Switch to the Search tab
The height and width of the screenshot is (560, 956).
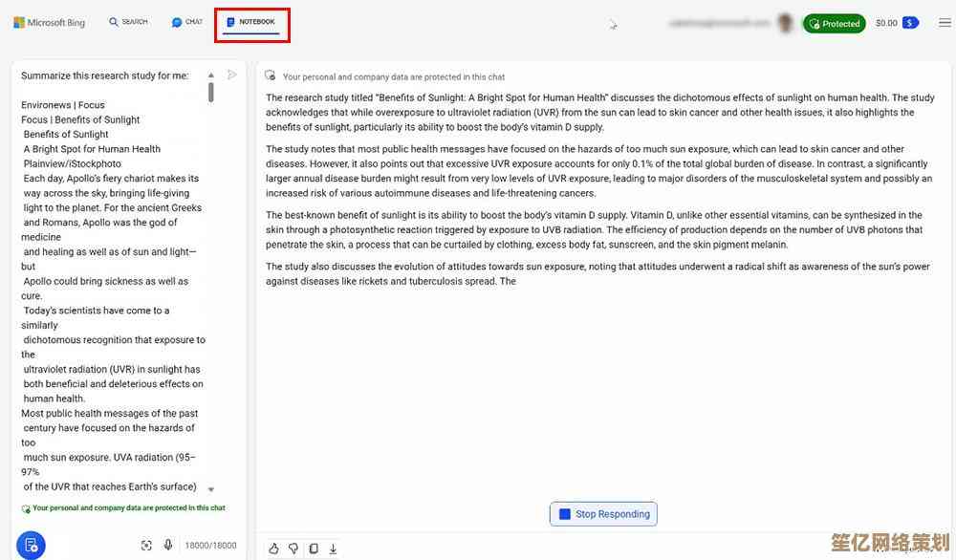click(x=128, y=22)
